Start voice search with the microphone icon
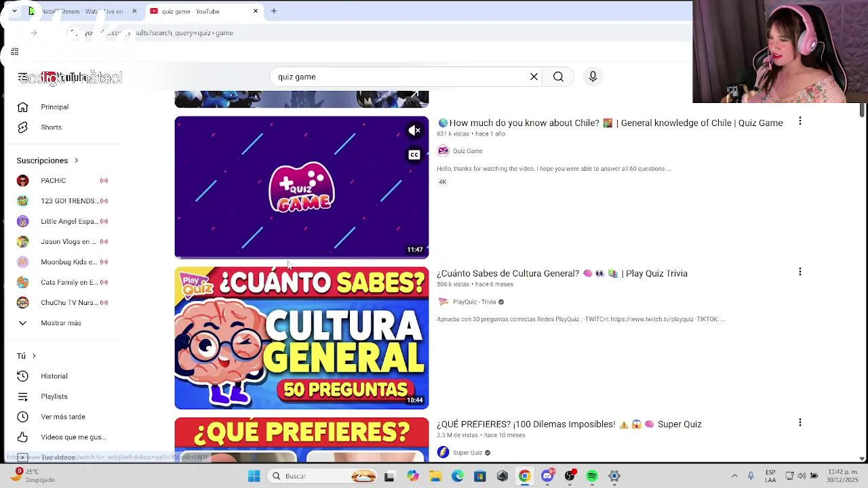This screenshot has height=488, width=868. [593, 77]
